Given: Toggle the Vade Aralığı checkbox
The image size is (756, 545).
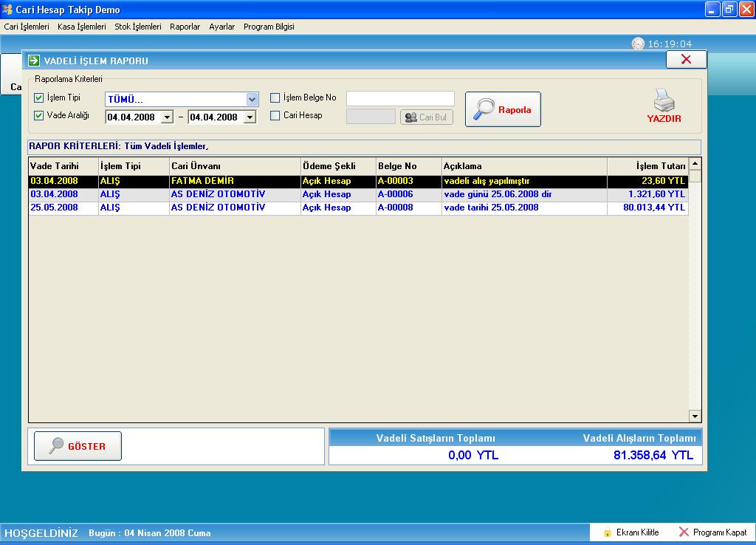Looking at the screenshot, I should click(39, 115).
